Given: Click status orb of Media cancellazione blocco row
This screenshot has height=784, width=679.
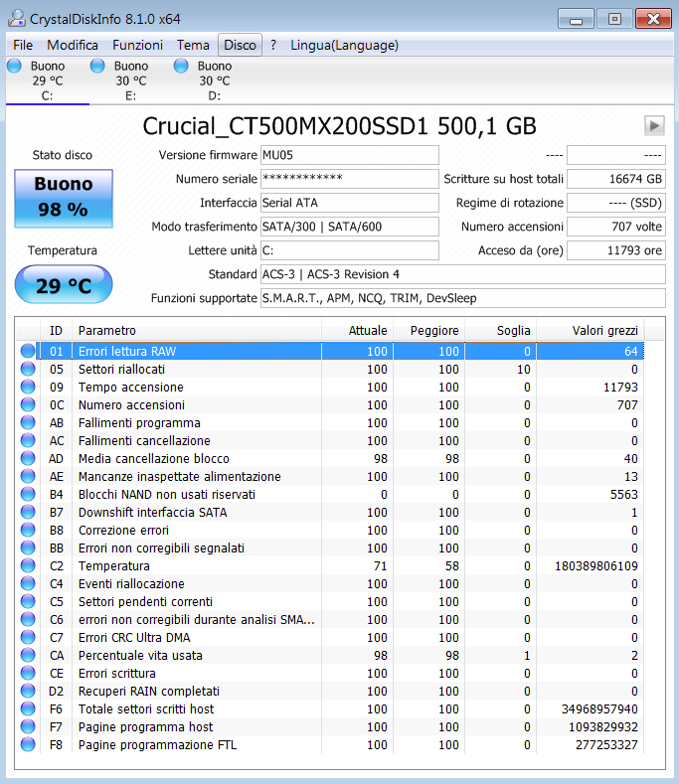Looking at the screenshot, I should (x=28, y=458).
